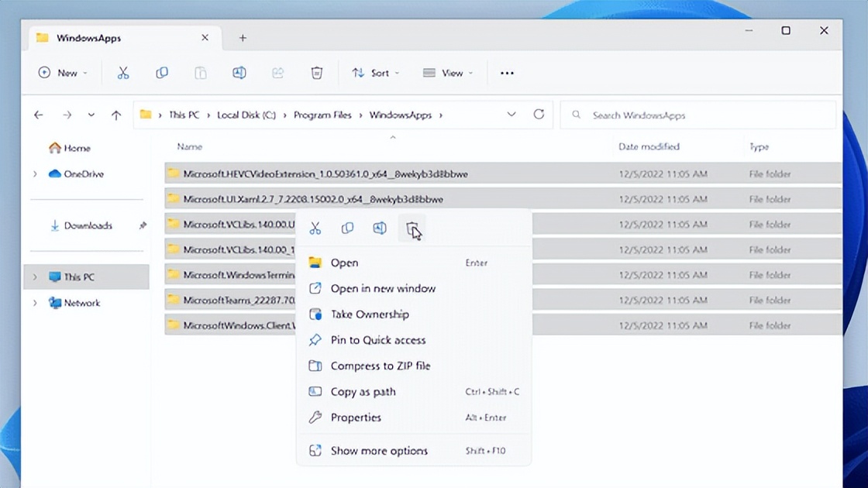This screenshot has width=868, height=488.
Task: Click the Delete trash icon in the toolbar
Action: pos(316,72)
